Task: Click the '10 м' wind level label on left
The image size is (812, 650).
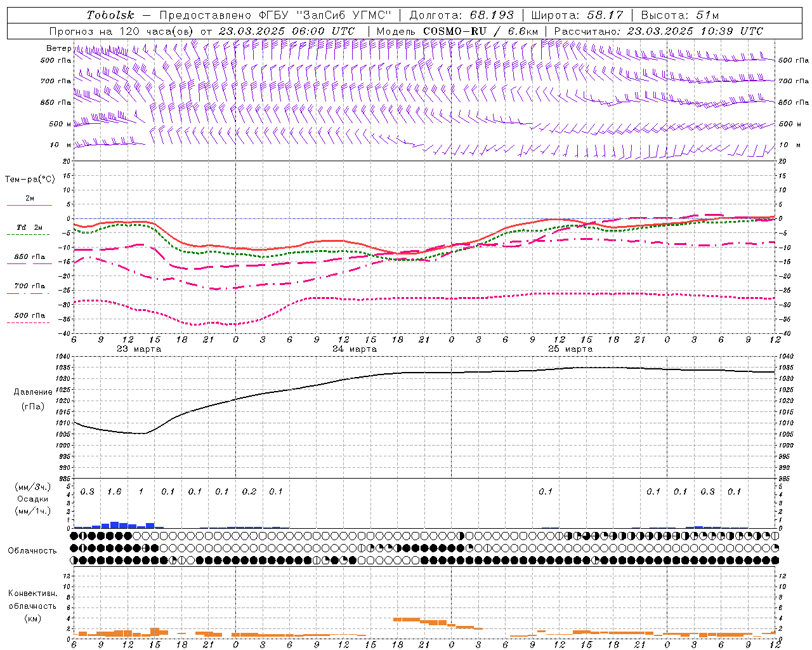Action: pos(61,145)
